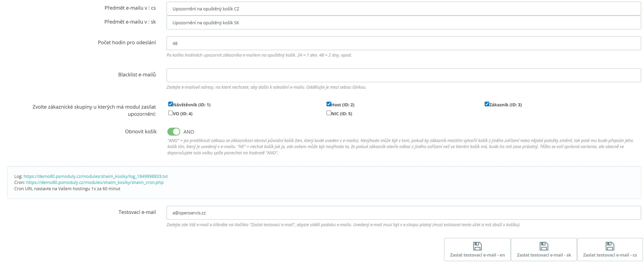644x264 pixels.
Task: Check the NIC (ID: 5) group
Action: (x=329, y=113)
